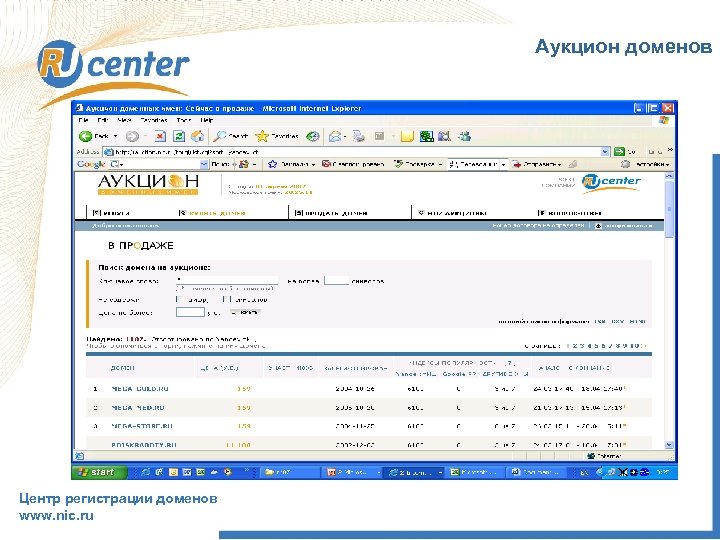720x540 pixels.
Task: Go to results page 2
Action: 575,346
